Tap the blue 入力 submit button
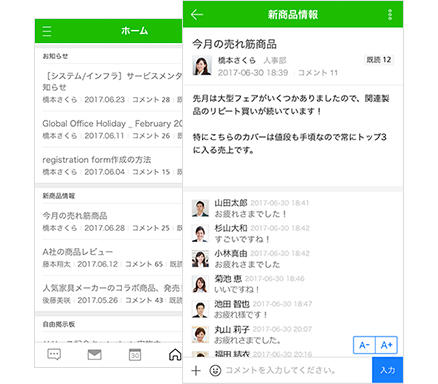The width and height of the screenshot is (438, 384). tap(387, 370)
